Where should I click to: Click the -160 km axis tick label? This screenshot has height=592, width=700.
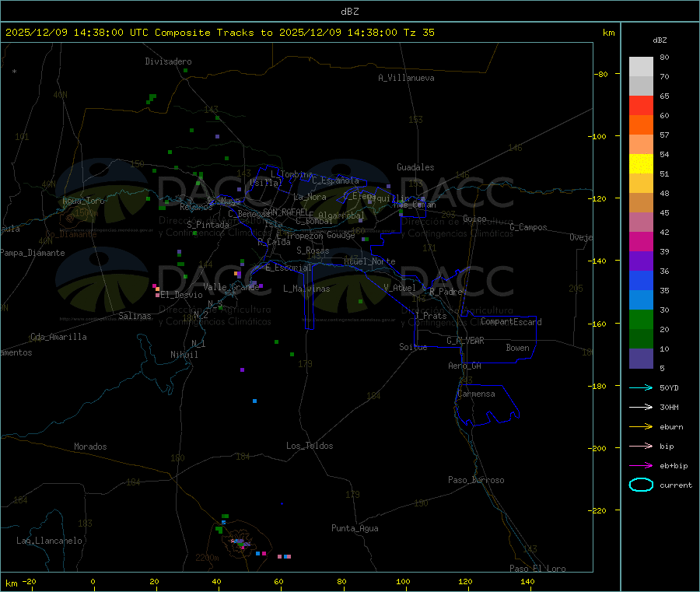point(600,324)
